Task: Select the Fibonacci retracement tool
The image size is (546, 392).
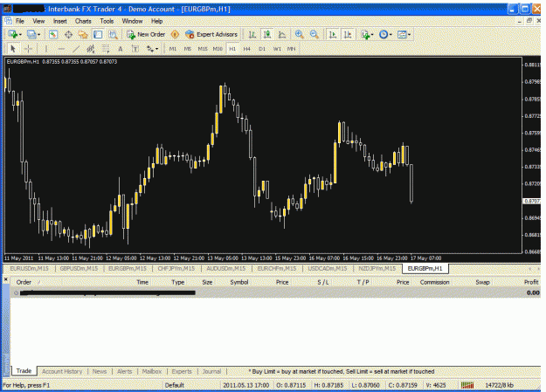Action: coord(105,49)
